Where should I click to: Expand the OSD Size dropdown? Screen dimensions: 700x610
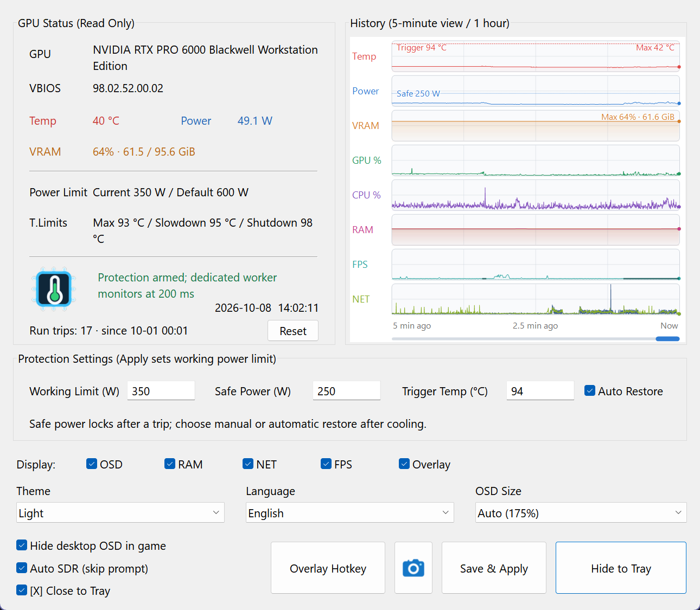[581, 512]
